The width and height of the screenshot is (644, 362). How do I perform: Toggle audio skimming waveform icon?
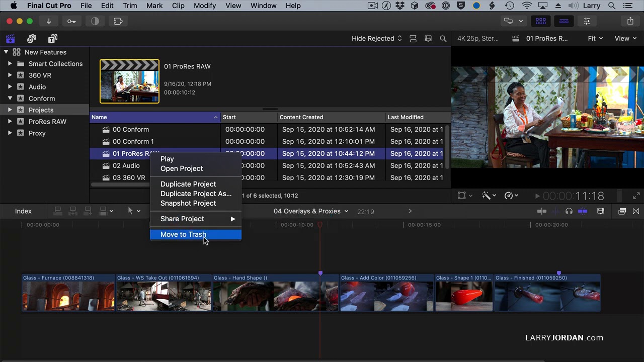[x=555, y=211]
